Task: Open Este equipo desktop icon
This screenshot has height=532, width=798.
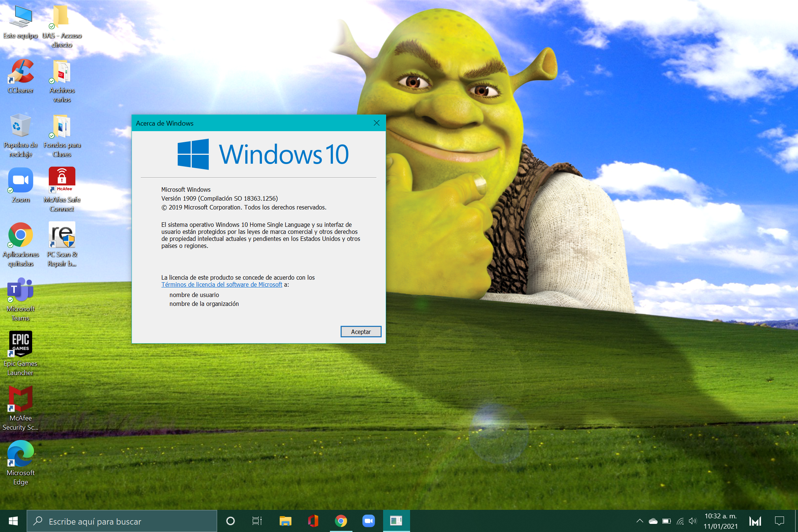Action: (21, 22)
